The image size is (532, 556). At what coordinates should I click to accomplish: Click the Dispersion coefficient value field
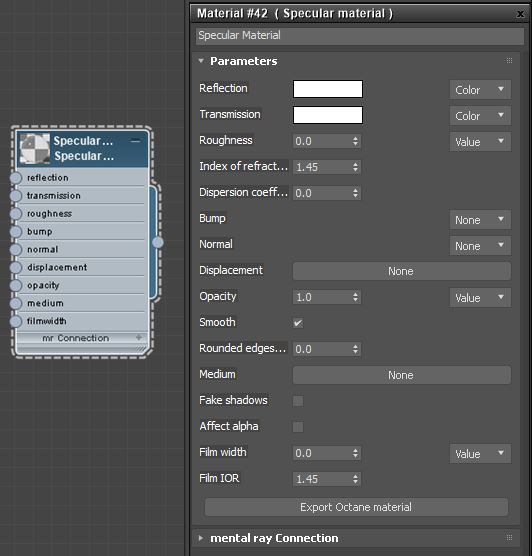point(322,193)
